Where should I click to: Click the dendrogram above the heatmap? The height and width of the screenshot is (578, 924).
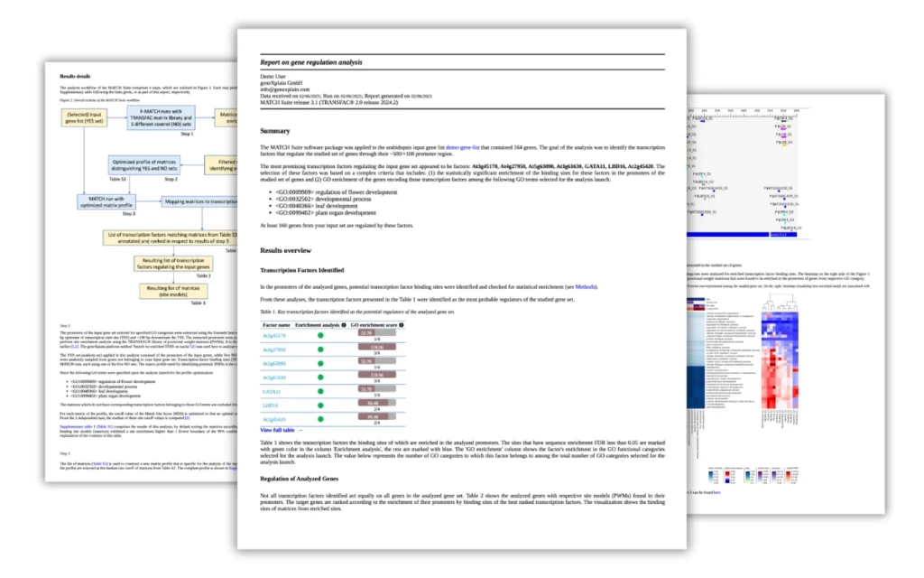(x=780, y=303)
